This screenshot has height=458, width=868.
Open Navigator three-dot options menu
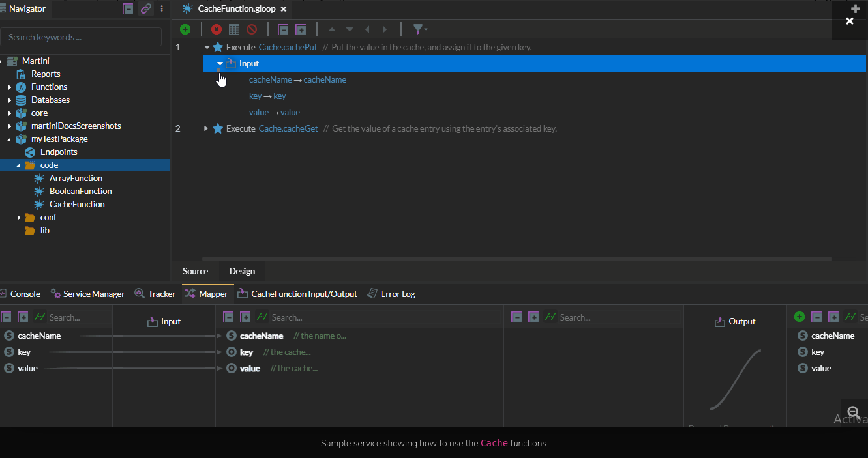[162, 8]
